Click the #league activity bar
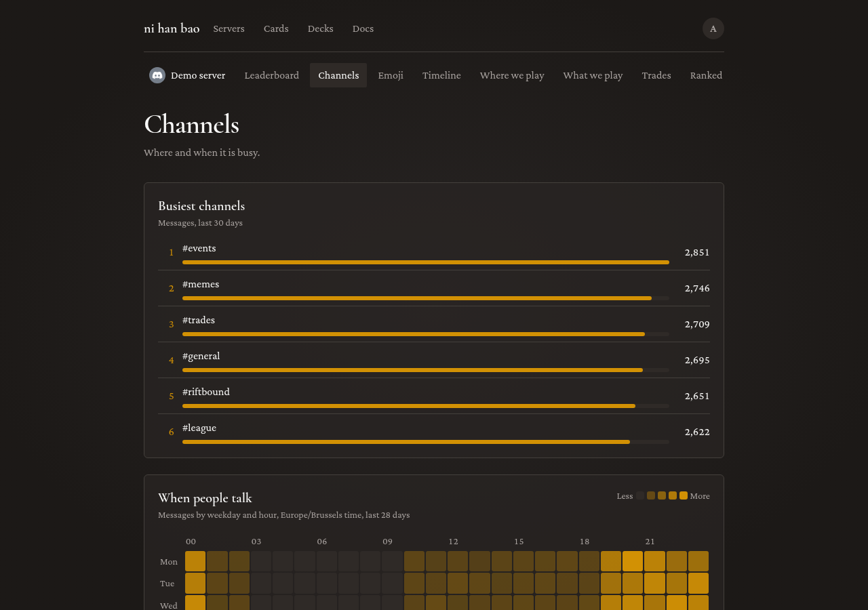Image resolution: width=868 pixels, height=610 pixels. coord(426,442)
